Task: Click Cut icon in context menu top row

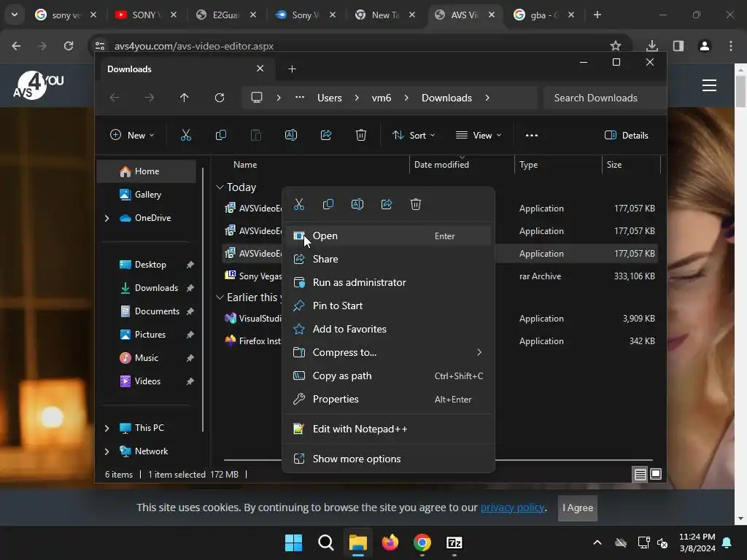Action: [298, 204]
